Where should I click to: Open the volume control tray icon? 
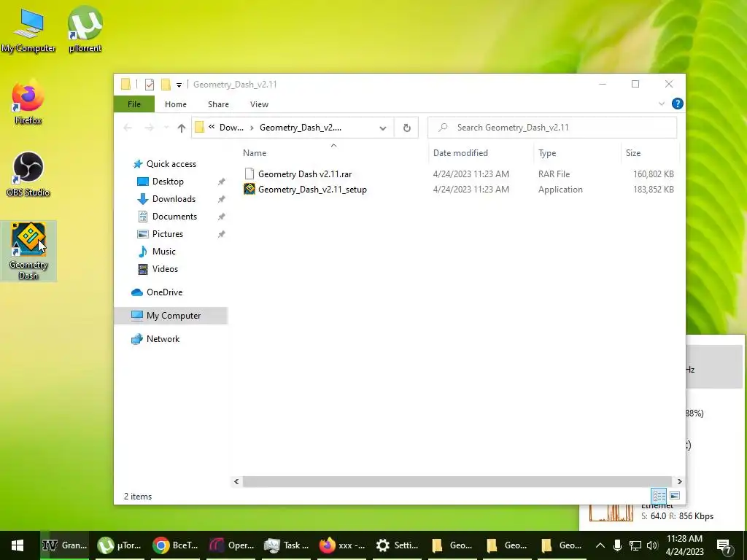pyautogui.click(x=652, y=545)
